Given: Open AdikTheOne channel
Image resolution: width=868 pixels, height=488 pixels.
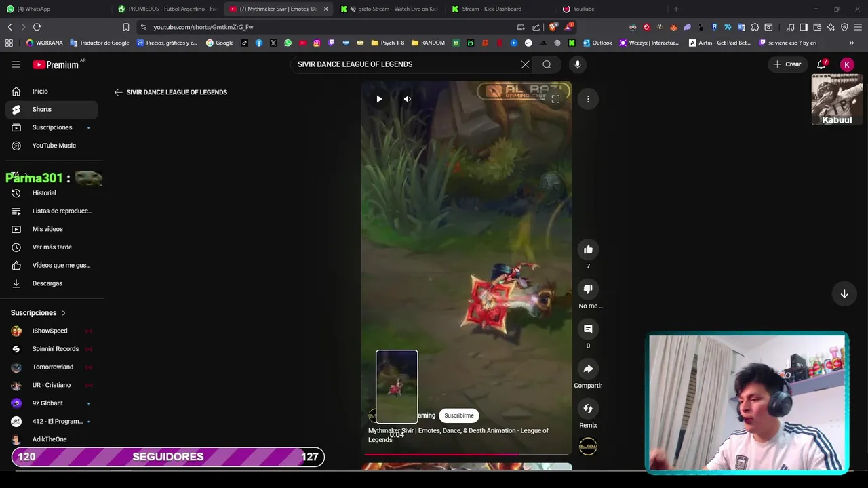Looking at the screenshot, I should pos(52,439).
